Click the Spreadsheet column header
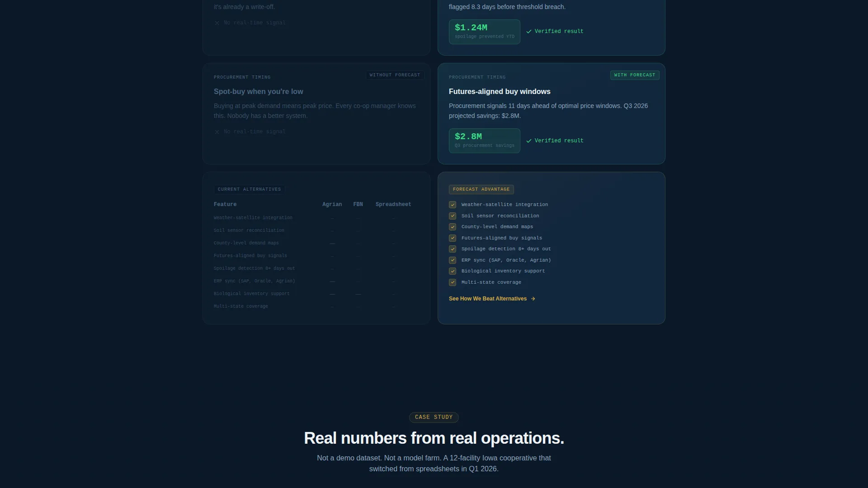 (393, 205)
